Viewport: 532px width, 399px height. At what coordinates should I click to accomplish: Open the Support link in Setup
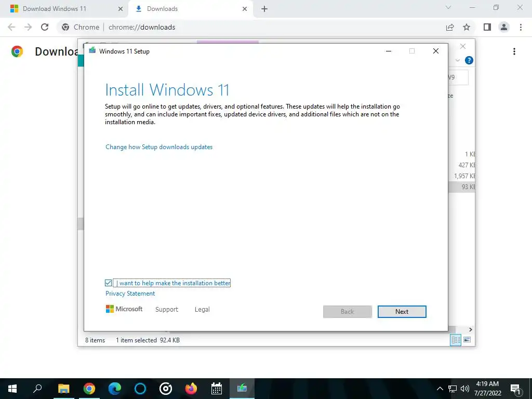tap(167, 310)
